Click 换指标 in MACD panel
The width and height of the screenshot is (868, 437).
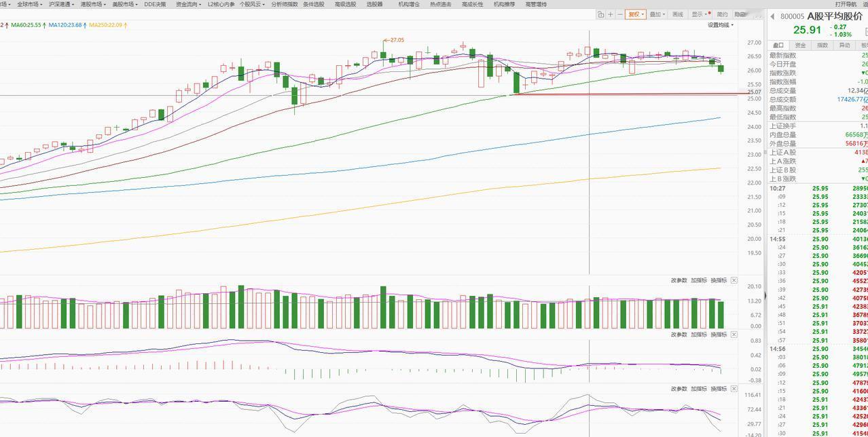coord(719,335)
